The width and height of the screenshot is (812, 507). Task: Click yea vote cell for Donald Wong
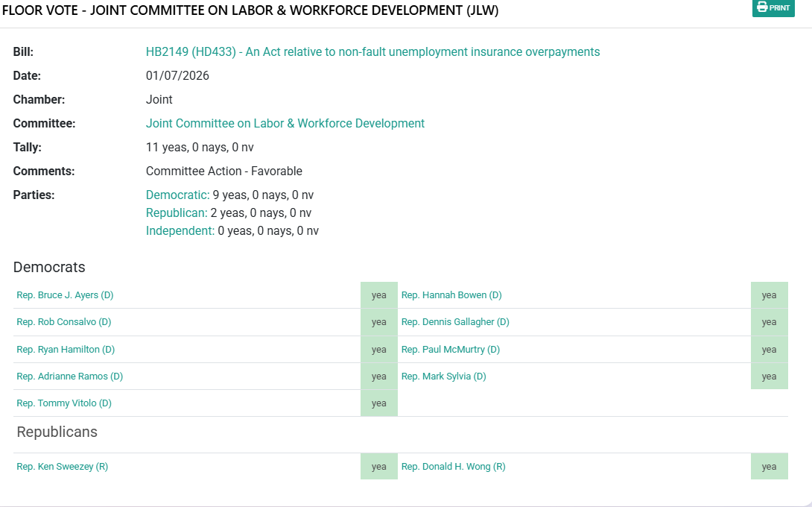769,467
